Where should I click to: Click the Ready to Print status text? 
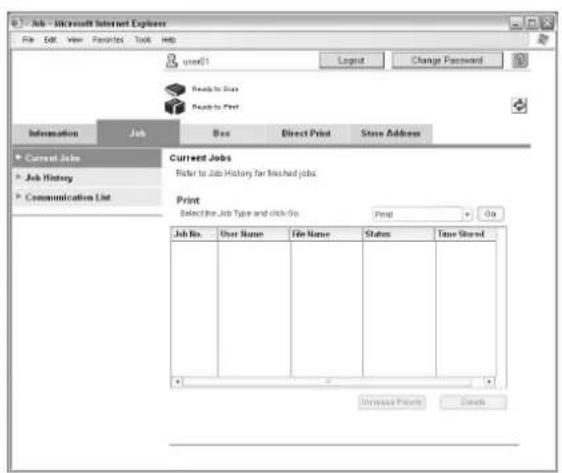215,107
